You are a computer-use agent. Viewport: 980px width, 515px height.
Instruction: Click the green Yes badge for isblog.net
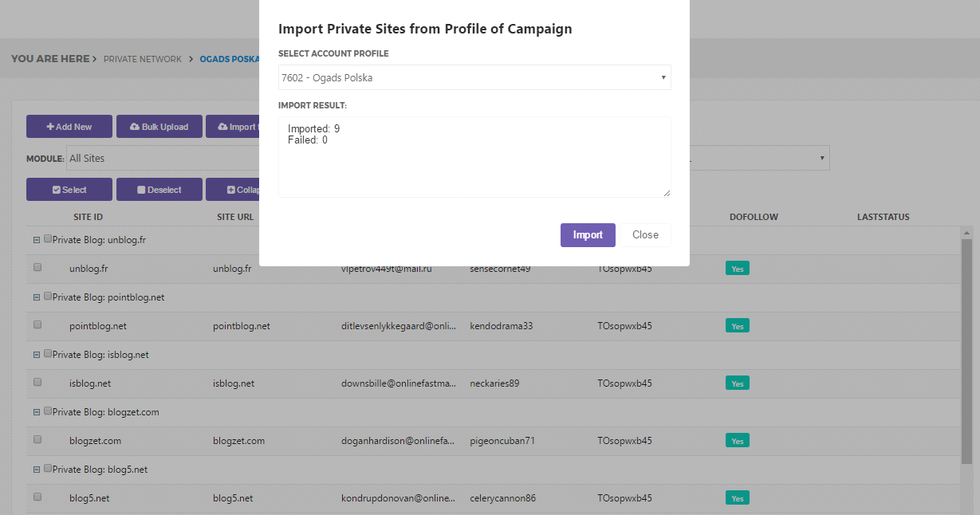pos(737,383)
